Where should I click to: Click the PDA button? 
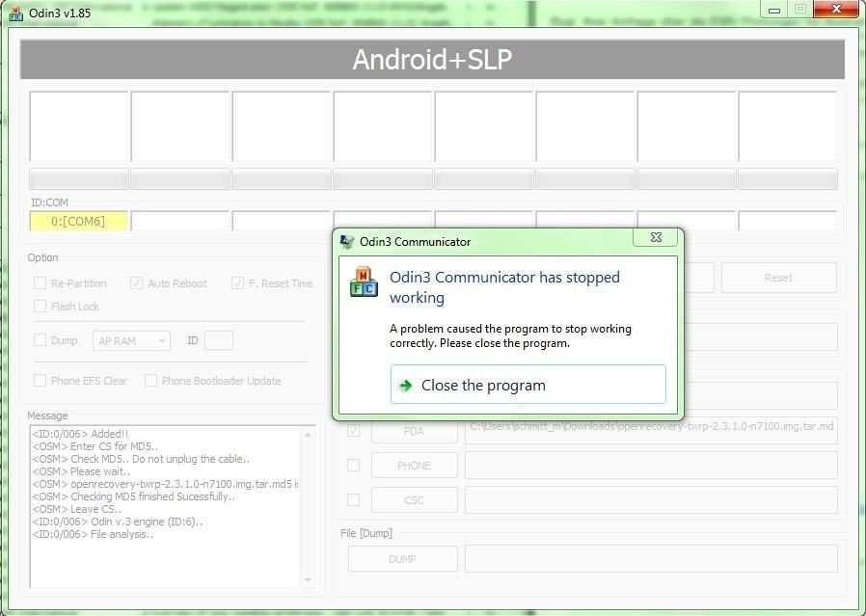click(x=415, y=431)
